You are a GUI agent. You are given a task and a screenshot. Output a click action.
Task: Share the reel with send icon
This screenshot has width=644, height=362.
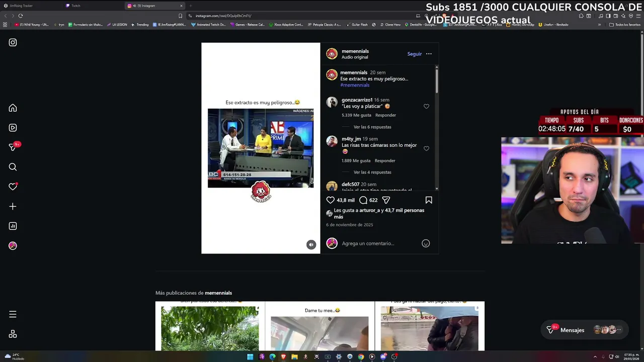[x=386, y=200]
